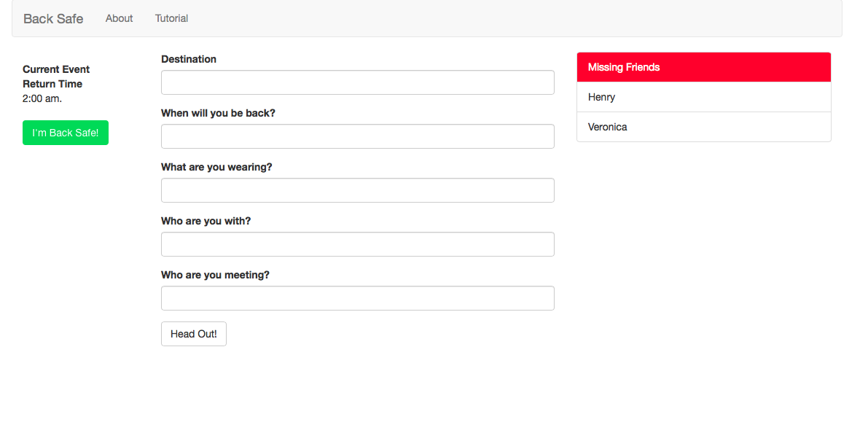This screenshot has height=433, width=868.
Task: Click the 'When will you be back?' input
Action: (357, 136)
